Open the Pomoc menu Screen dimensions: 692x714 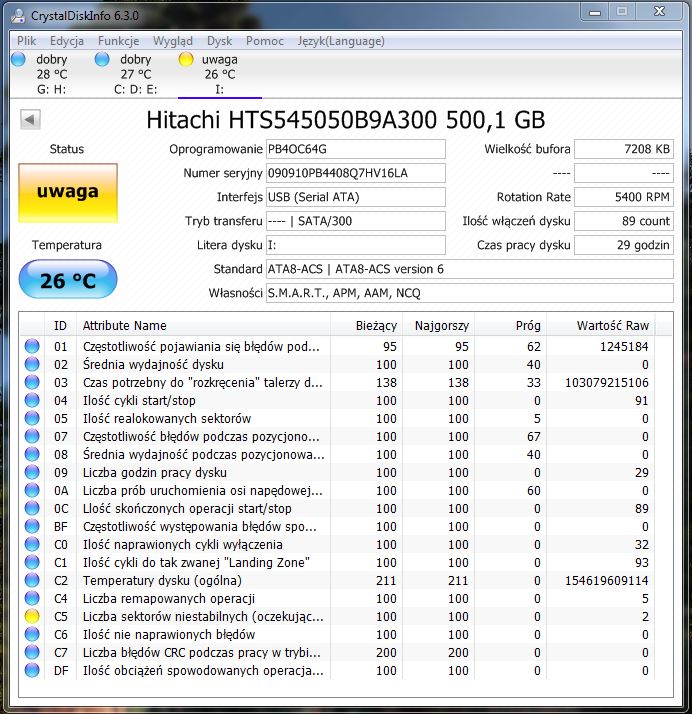coord(265,41)
